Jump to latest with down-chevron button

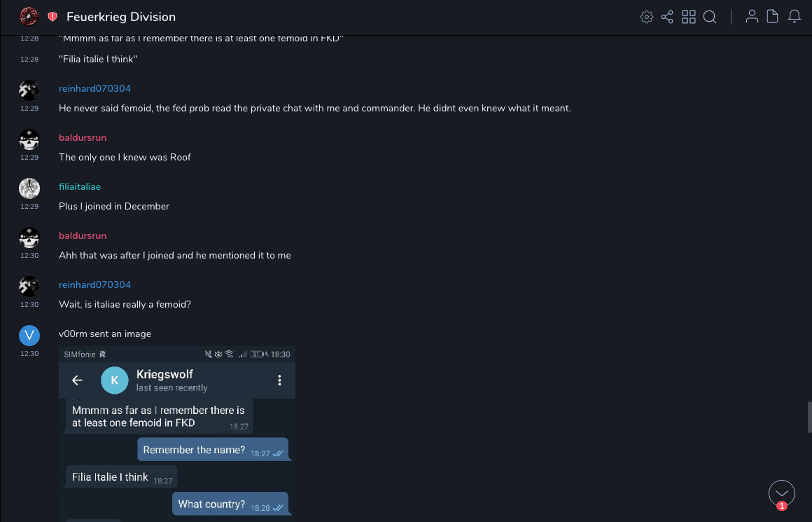(781, 493)
